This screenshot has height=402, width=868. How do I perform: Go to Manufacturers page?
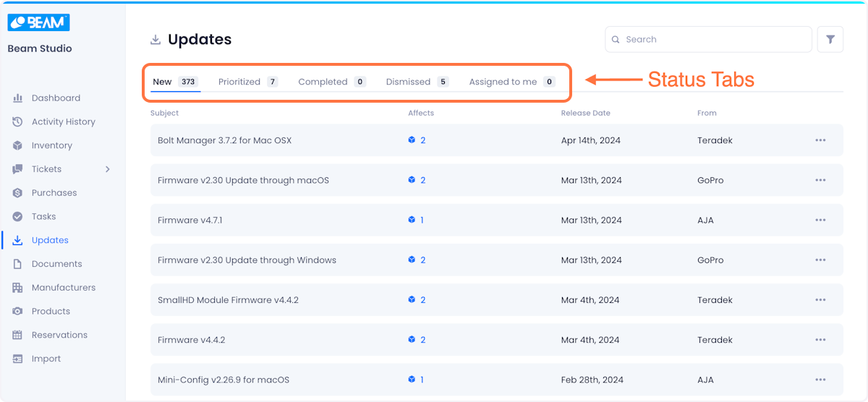(x=64, y=288)
